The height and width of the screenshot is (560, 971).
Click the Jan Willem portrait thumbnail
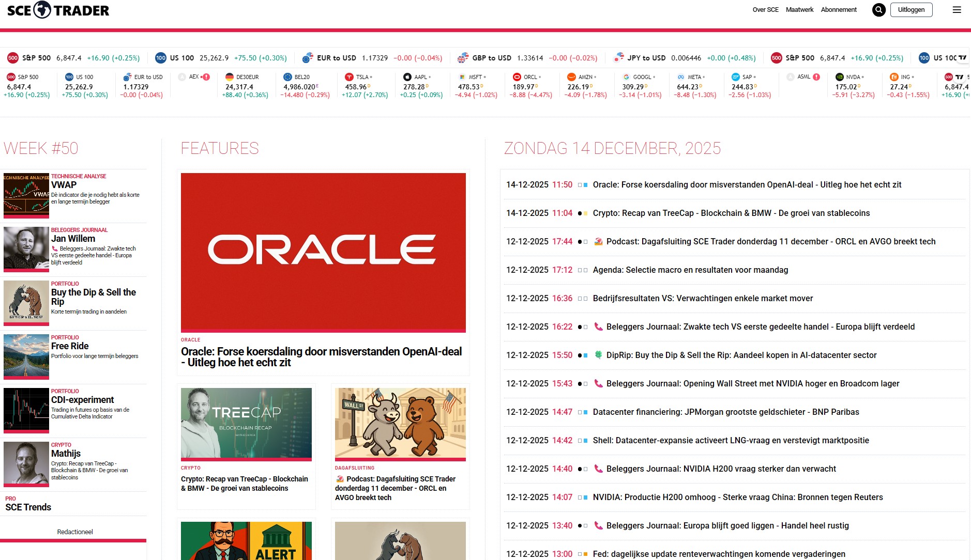pyautogui.click(x=26, y=249)
